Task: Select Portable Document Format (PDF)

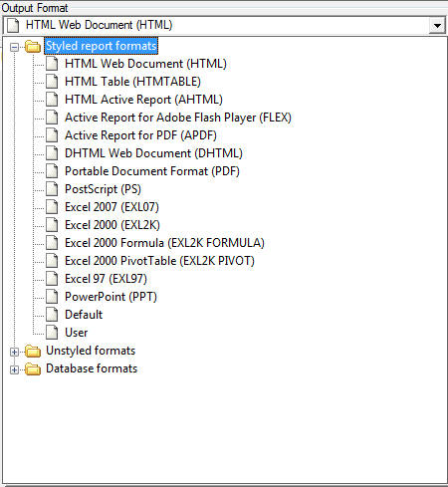Action: tap(152, 171)
